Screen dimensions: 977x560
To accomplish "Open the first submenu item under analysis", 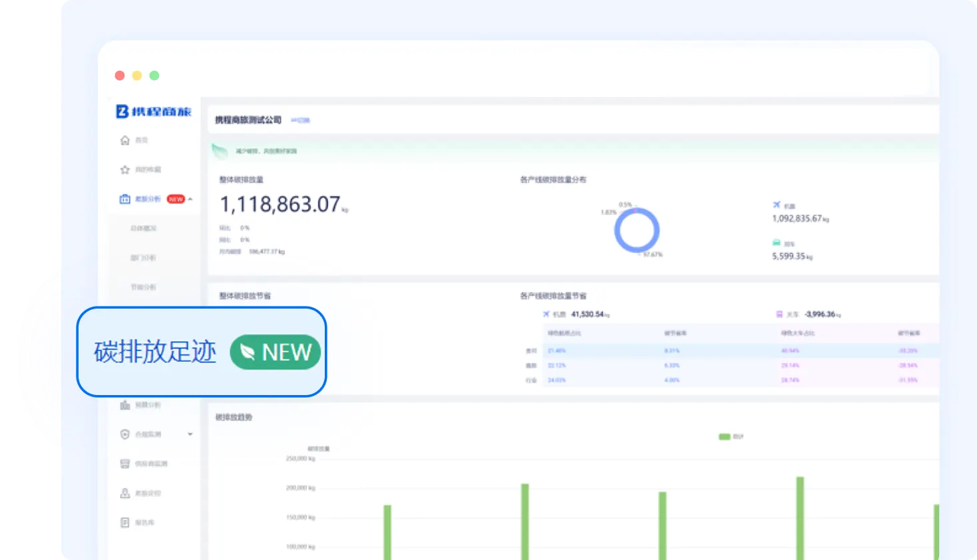I will pyautogui.click(x=143, y=229).
